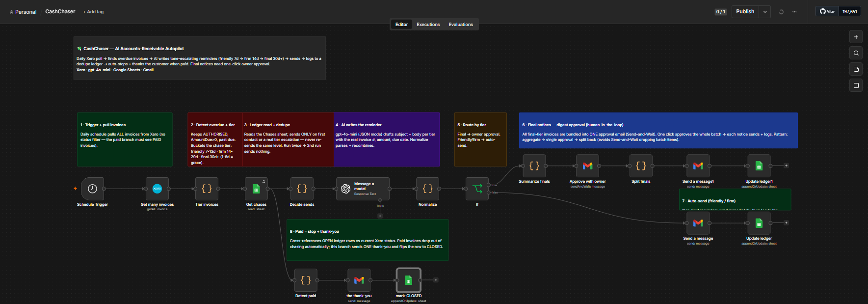The width and height of the screenshot is (868, 304).
Task: Add a node after Update ledger1
Action: [x=786, y=166]
